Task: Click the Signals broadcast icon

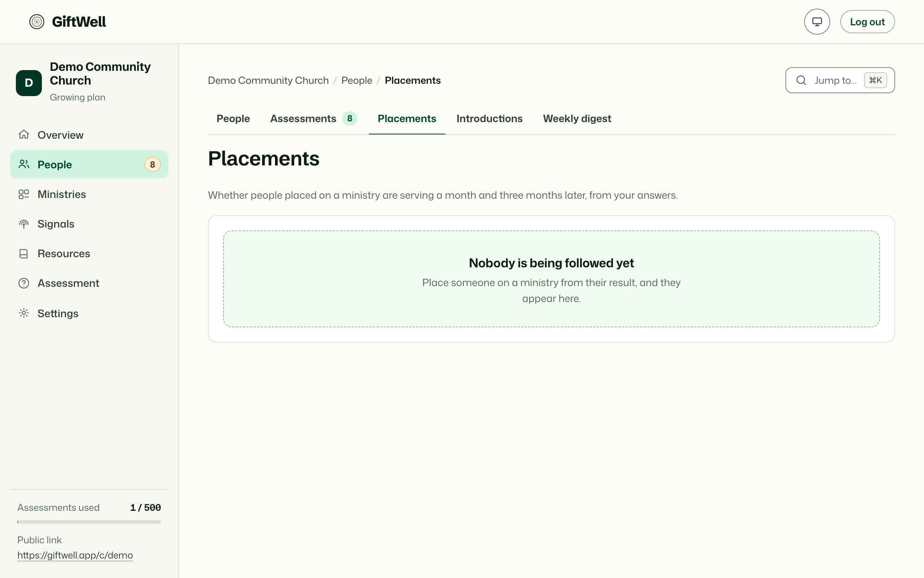Action: click(x=24, y=224)
